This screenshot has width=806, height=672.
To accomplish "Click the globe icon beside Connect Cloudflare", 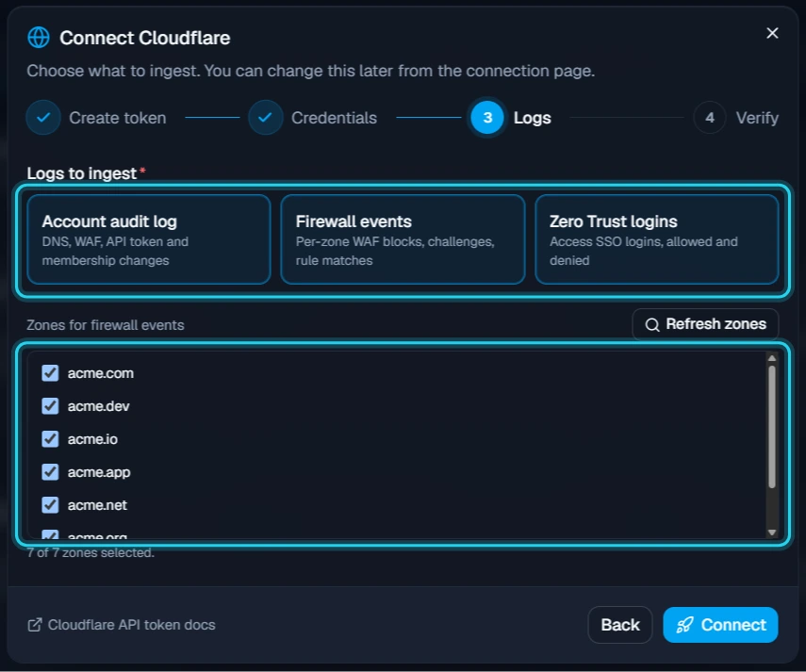I will click(39, 38).
